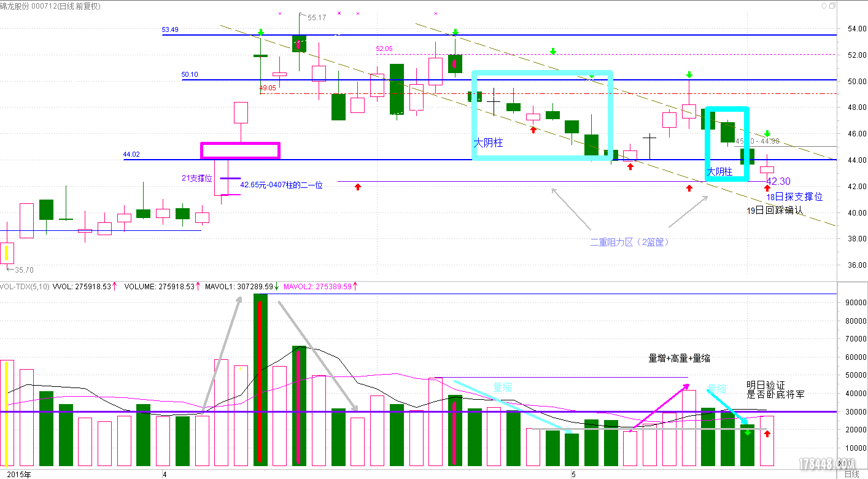Select the 44.02 horizontal line label
Screen dimensions: 868x479
coord(132,155)
